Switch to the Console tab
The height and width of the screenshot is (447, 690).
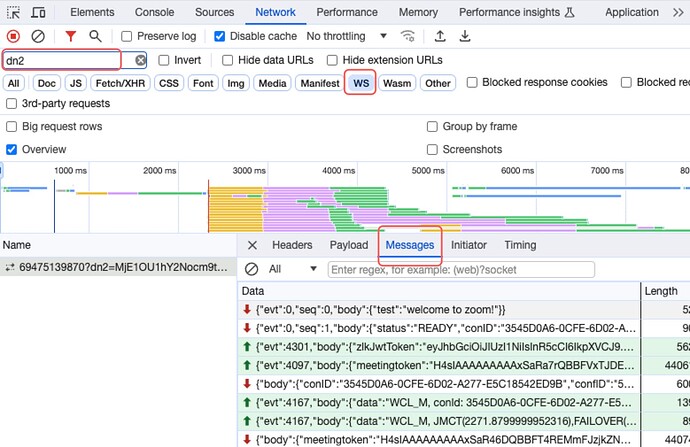pyautogui.click(x=154, y=12)
